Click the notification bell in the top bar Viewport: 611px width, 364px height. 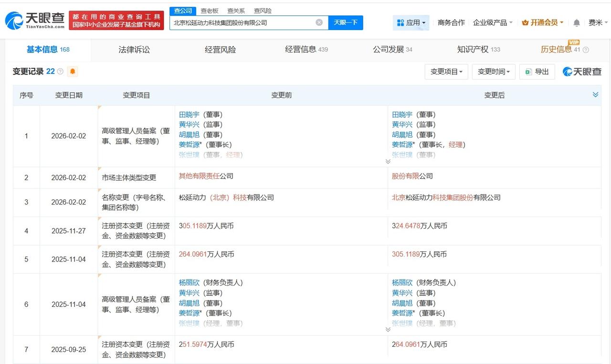[x=576, y=22]
